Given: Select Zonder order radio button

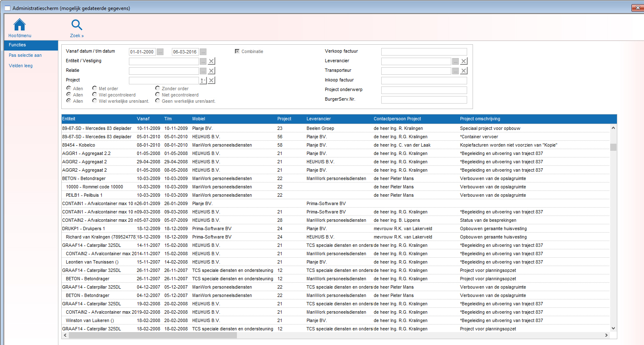Looking at the screenshot, I should pos(157,88).
